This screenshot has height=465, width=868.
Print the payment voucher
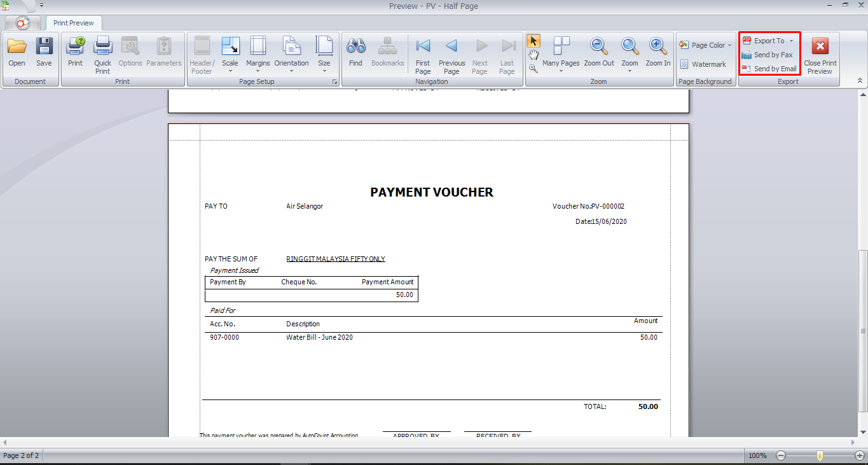76,52
